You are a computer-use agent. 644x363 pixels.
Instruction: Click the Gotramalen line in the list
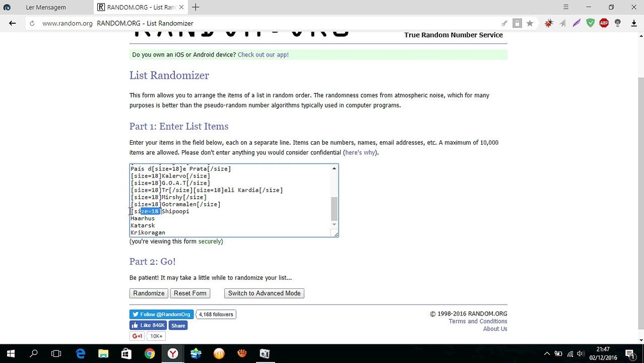coord(175,204)
